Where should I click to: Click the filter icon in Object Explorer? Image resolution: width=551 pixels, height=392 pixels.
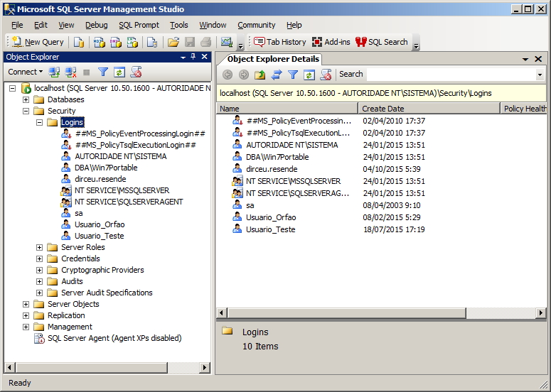[103, 72]
